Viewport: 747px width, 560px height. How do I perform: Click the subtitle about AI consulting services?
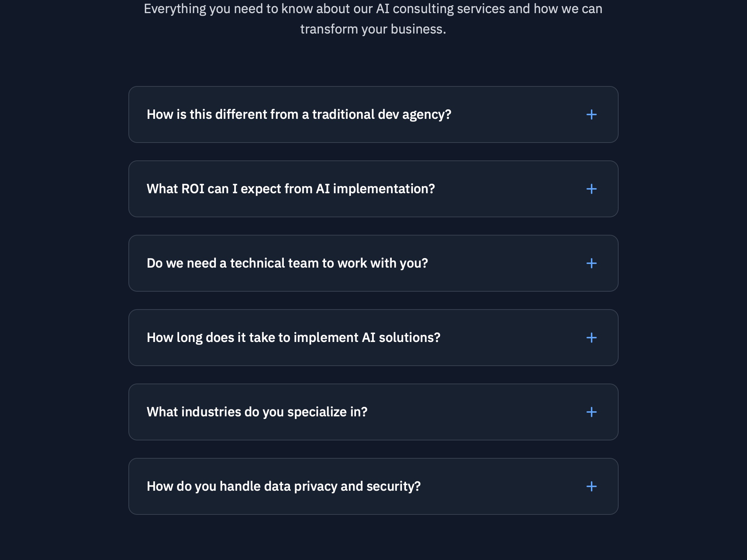pos(373,18)
